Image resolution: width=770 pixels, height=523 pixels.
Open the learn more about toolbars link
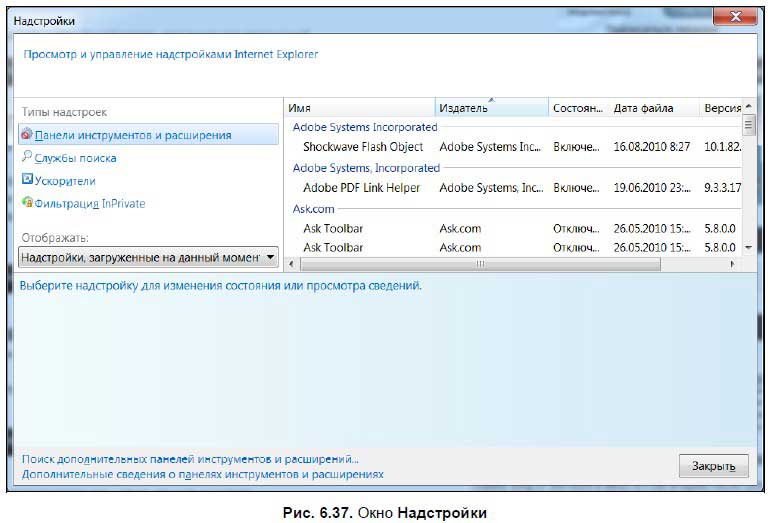coord(203,475)
